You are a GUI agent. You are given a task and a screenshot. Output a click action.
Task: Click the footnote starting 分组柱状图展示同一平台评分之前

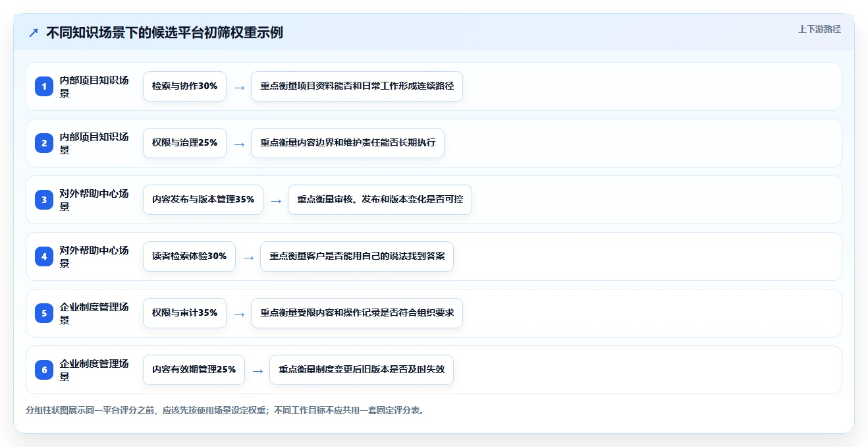(x=227, y=410)
